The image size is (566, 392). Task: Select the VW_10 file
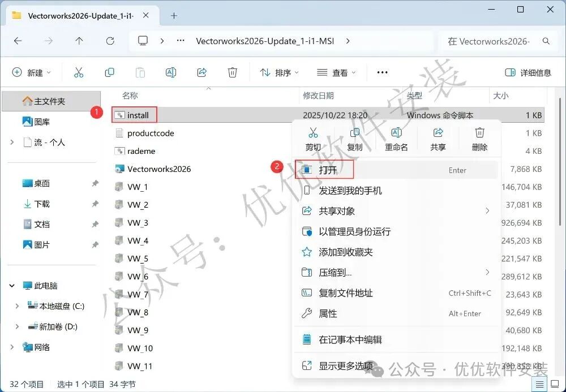pyautogui.click(x=140, y=348)
